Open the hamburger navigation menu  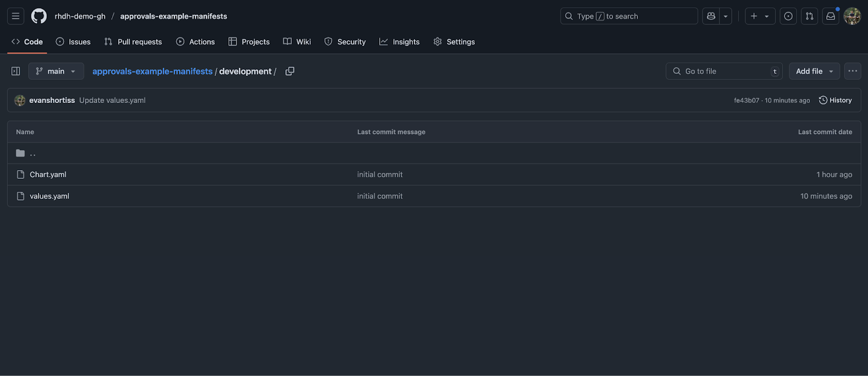(16, 16)
